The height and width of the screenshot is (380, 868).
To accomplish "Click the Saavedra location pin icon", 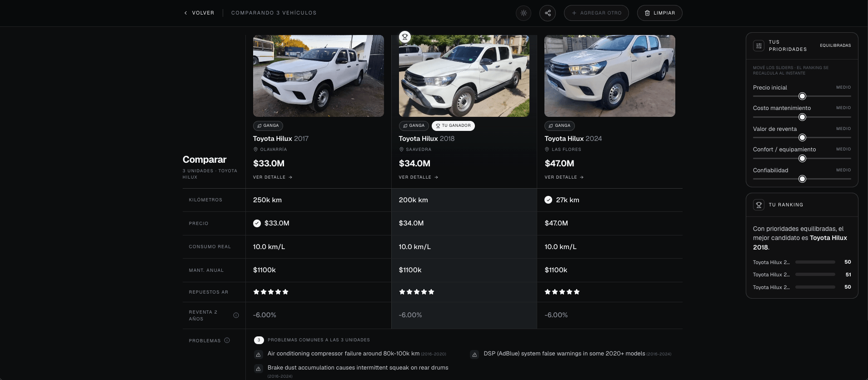I will coord(401,150).
